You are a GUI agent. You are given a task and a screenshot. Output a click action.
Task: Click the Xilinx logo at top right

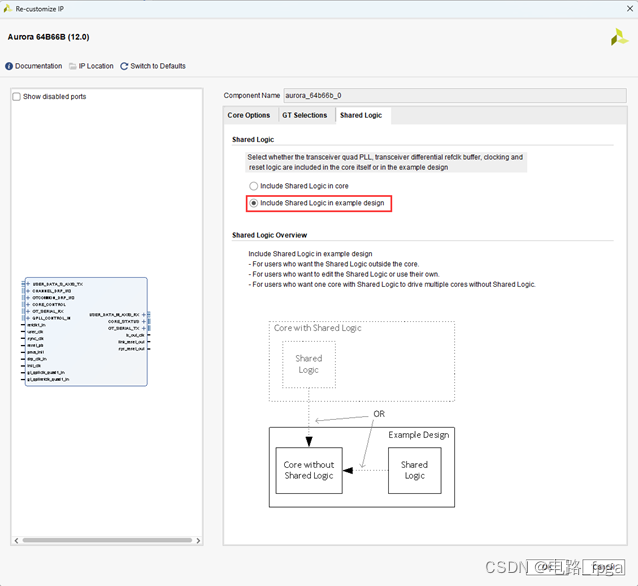[619, 37]
